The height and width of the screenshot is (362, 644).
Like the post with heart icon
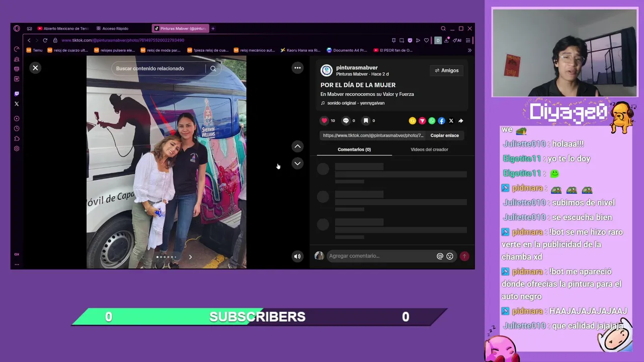pyautogui.click(x=325, y=121)
